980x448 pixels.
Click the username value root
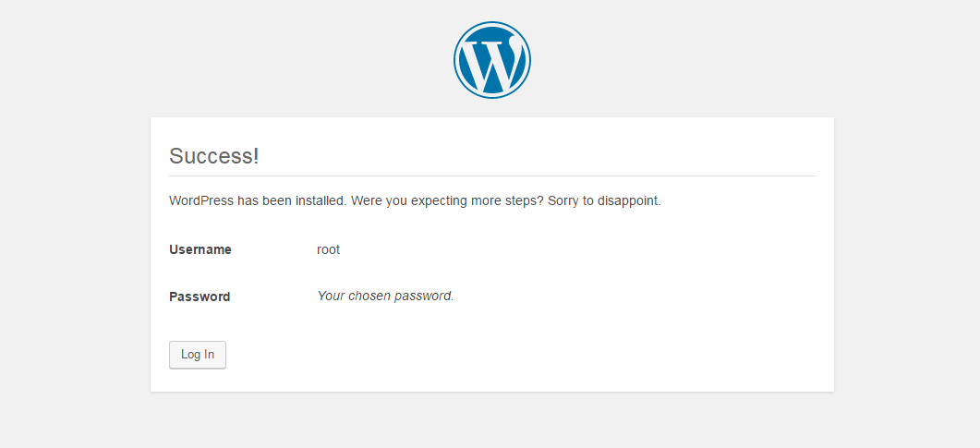[x=328, y=250]
